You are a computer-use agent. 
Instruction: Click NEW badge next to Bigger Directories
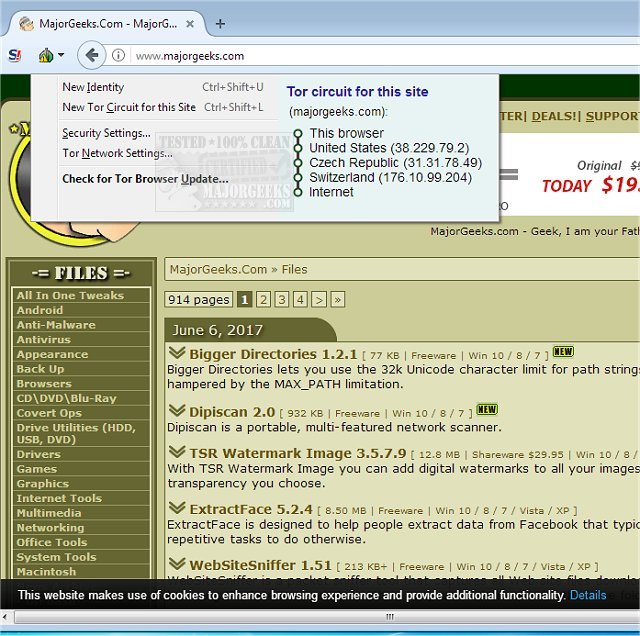tap(563, 351)
